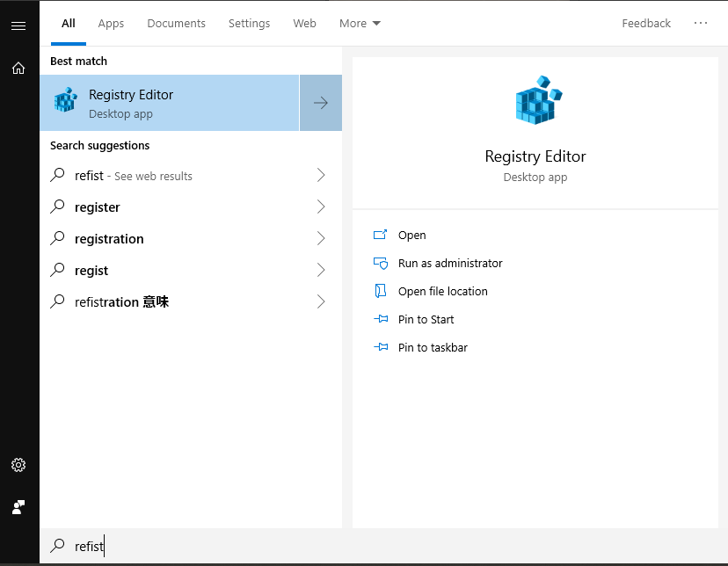Click the magnifier icon beside refist suggestion
Screen dimensions: 728x566
click(x=57, y=175)
